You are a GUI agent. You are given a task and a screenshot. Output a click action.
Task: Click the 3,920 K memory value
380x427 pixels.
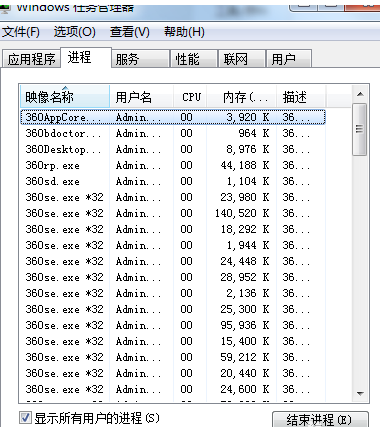(x=248, y=117)
